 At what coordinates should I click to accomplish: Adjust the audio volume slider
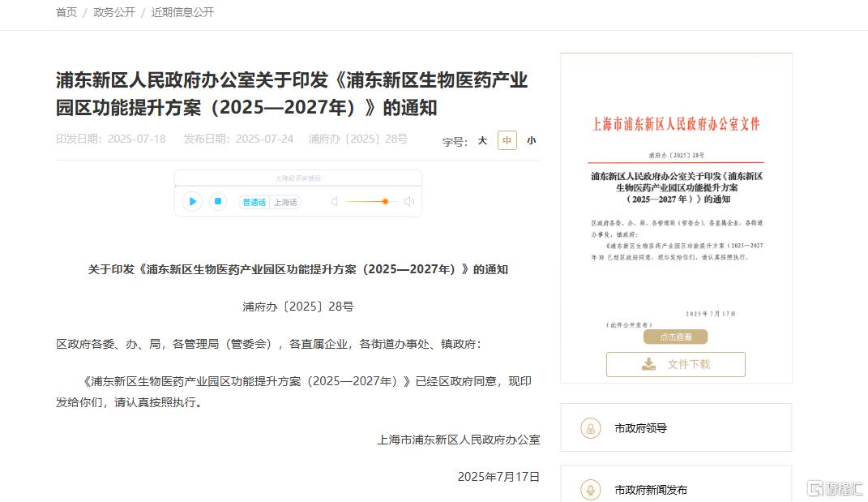click(371, 202)
